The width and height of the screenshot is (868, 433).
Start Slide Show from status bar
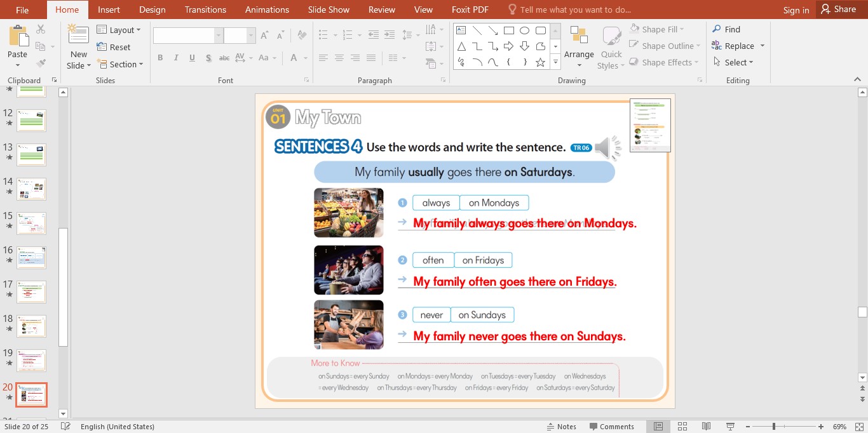tap(731, 427)
